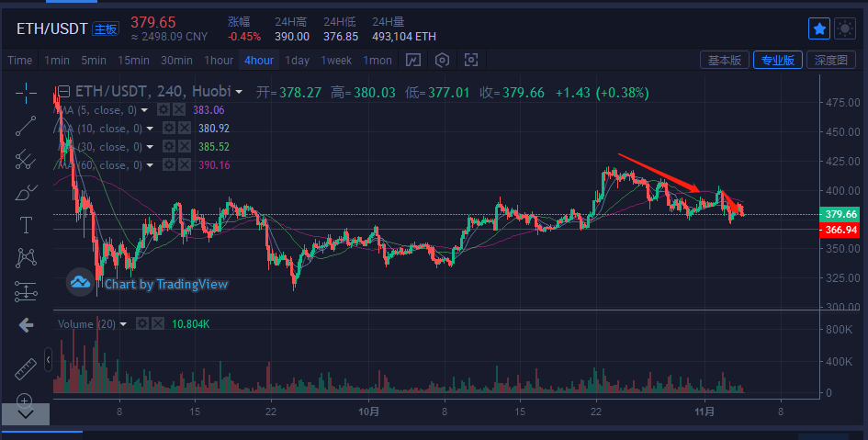Switch to 专业版 professional chart
Screen dimensions: 868x440
(778, 60)
